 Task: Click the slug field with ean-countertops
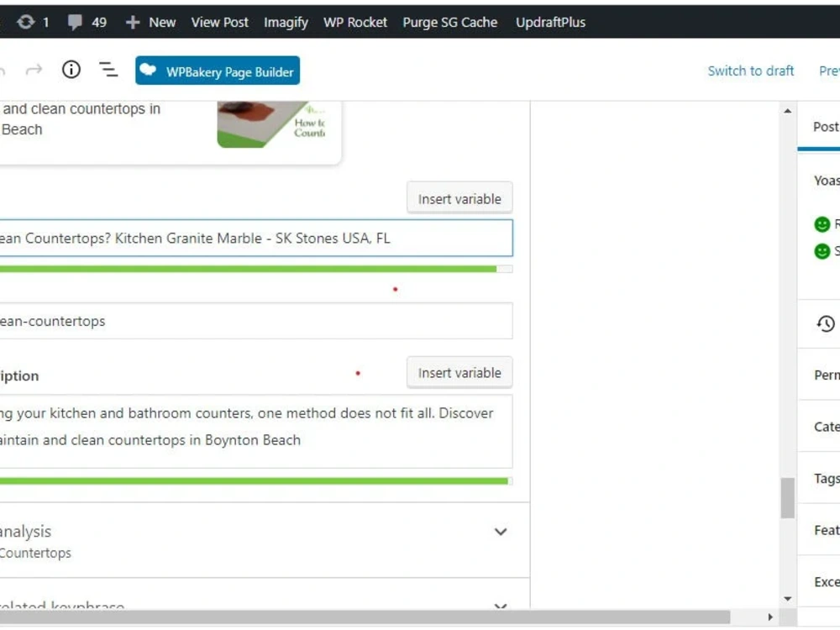click(256, 321)
